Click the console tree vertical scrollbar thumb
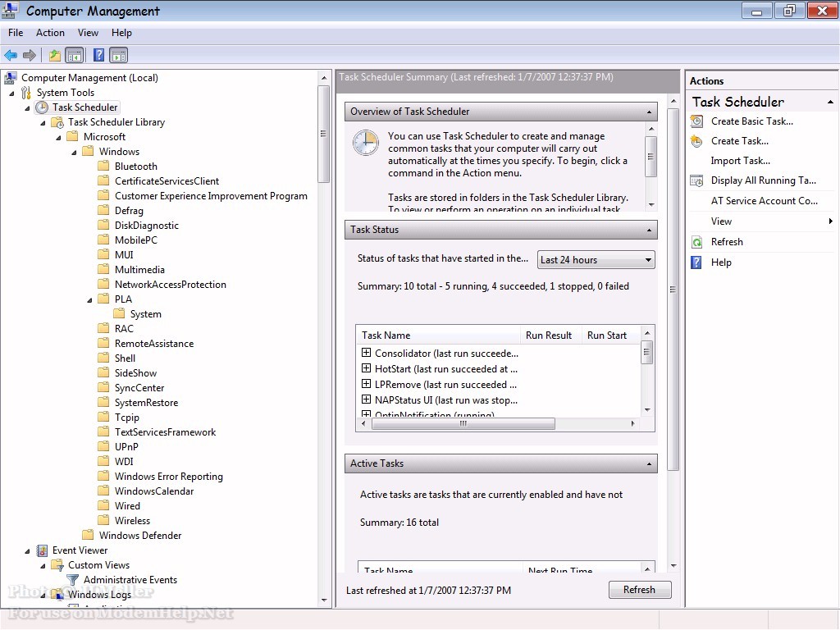This screenshot has height=630, width=840. click(323, 134)
